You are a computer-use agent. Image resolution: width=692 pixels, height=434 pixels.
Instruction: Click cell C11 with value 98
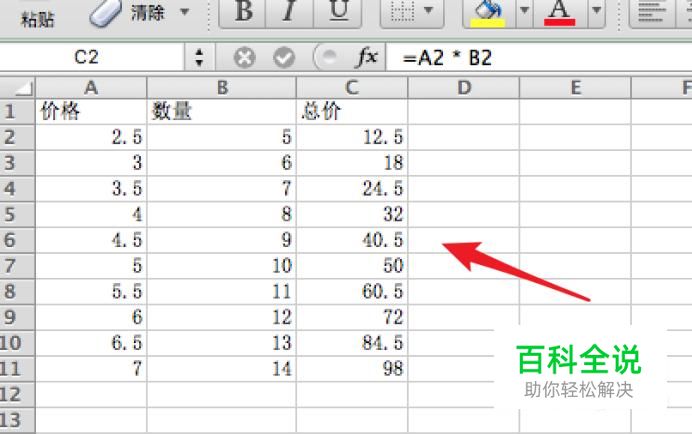pyautogui.click(x=352, y=369)
